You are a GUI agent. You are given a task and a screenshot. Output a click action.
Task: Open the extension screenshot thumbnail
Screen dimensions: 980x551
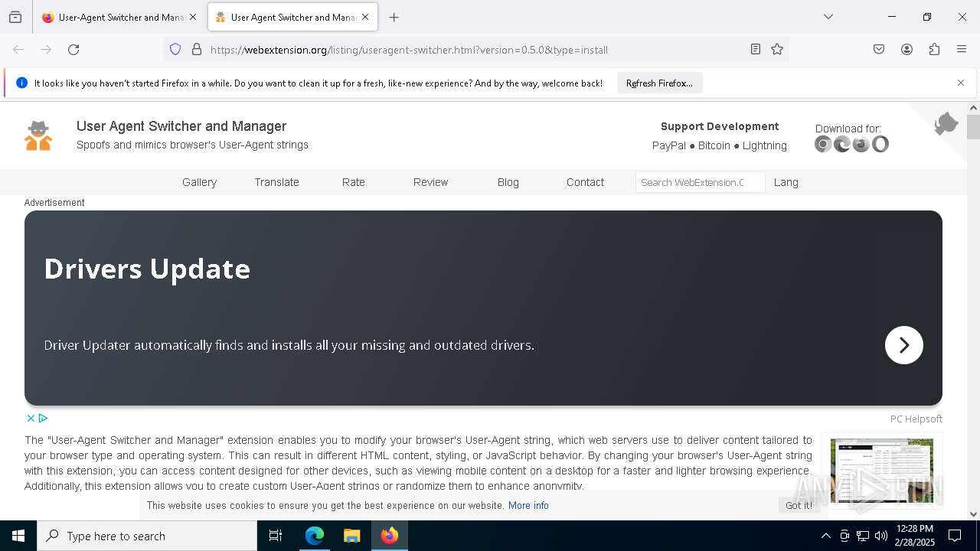pyautogui.click(x=882, y=470)
